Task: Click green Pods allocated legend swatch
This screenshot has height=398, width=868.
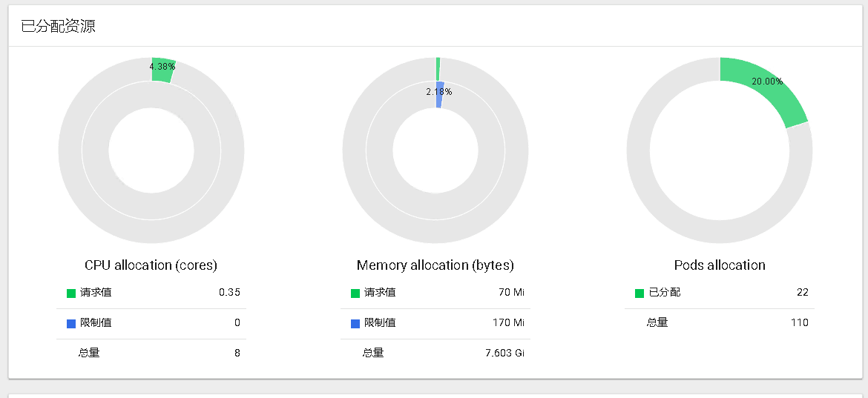Action: [640, 293]
